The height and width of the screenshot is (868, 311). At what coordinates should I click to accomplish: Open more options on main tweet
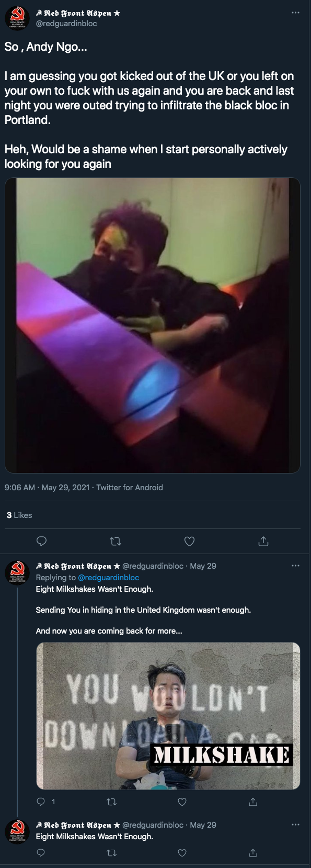(296, 13)
